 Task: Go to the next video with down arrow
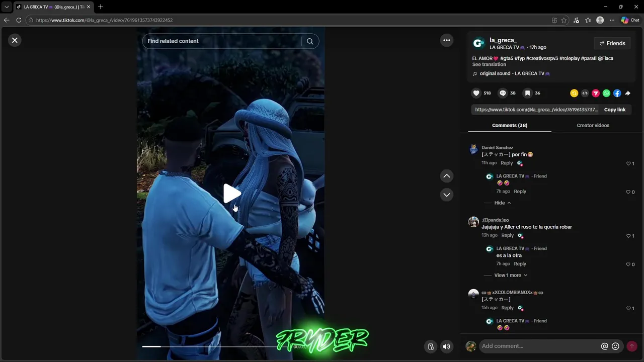click(447, 195)
